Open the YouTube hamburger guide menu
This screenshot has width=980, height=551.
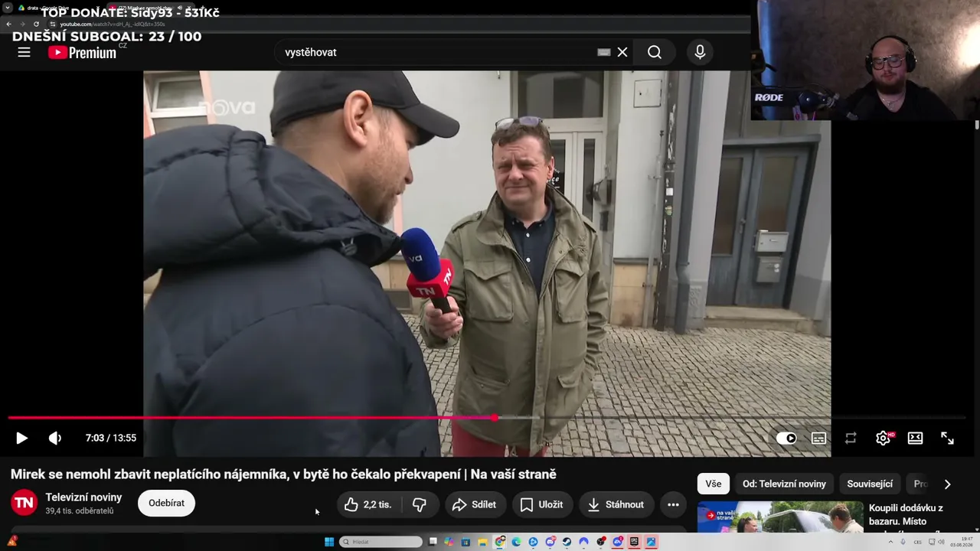[24, 52]
